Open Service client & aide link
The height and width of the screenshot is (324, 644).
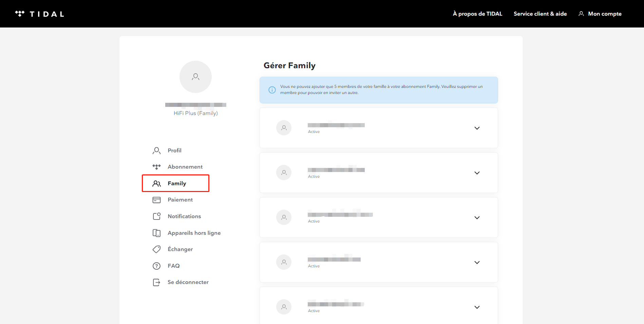(x=540, y=14)
